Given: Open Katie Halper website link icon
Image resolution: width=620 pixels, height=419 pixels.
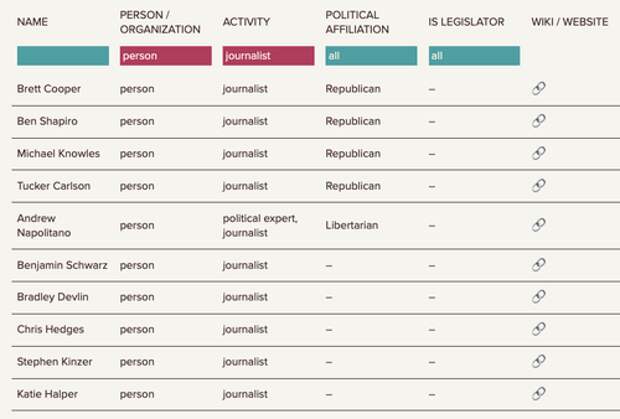Looking at the screenshot, I should (539, 394).
